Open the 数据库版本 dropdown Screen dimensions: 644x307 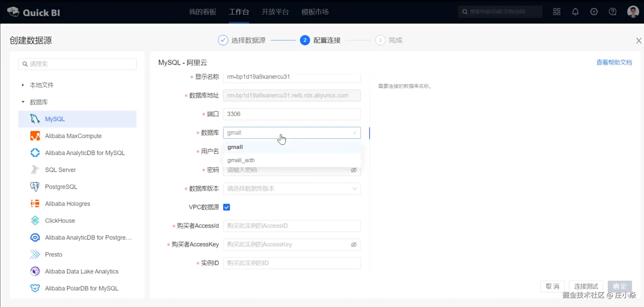tap(292, 189)
